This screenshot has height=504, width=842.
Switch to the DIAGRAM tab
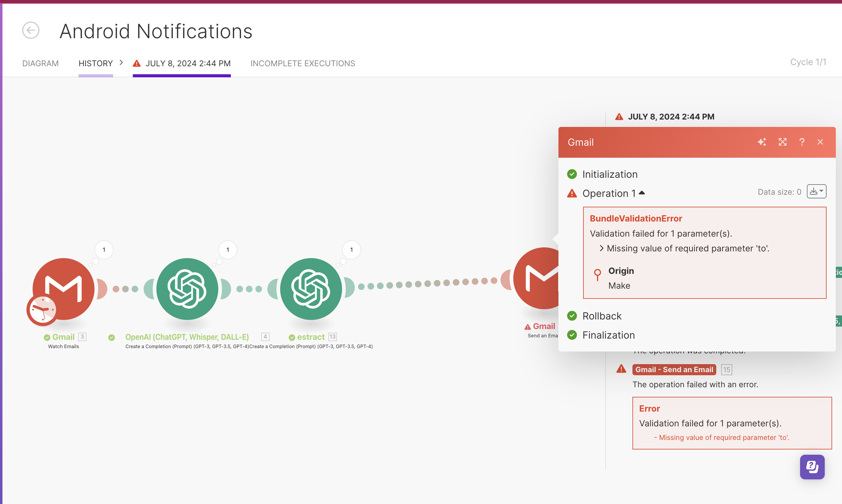(x=40, y=63)
